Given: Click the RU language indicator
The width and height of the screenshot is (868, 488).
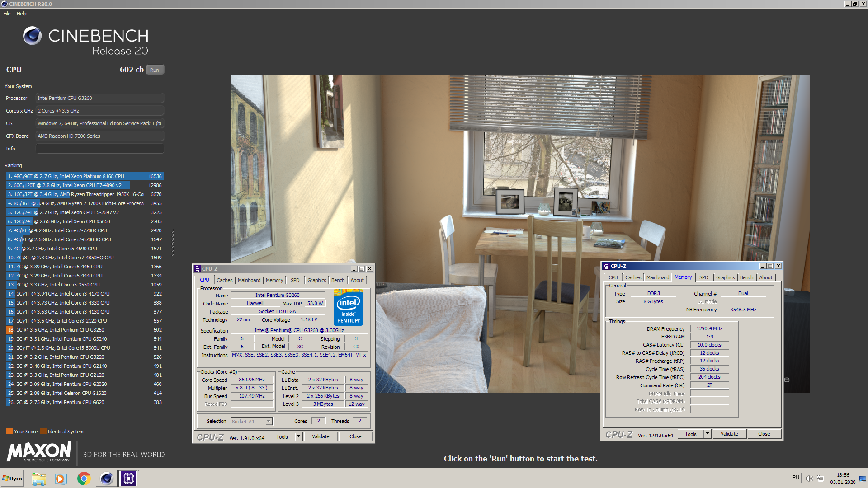Looking at the screenshot, I should pos(796,478).
